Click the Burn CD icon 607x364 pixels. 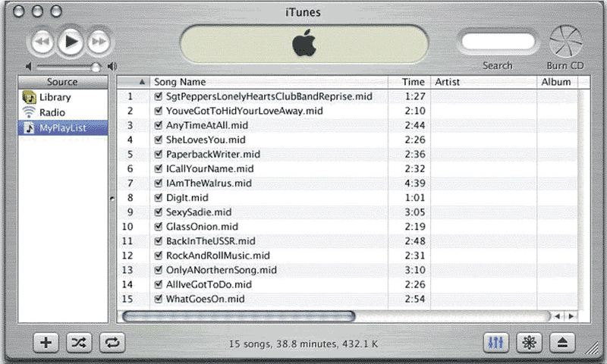[565, 41]
